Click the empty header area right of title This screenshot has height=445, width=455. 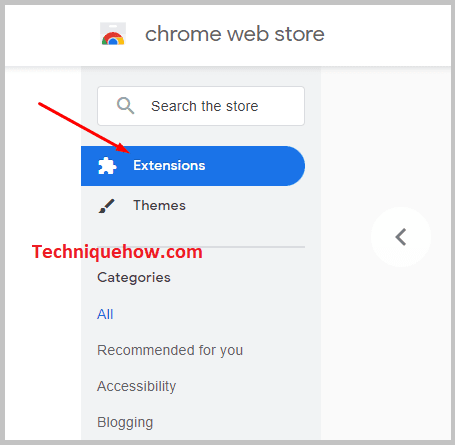(387, 34)
